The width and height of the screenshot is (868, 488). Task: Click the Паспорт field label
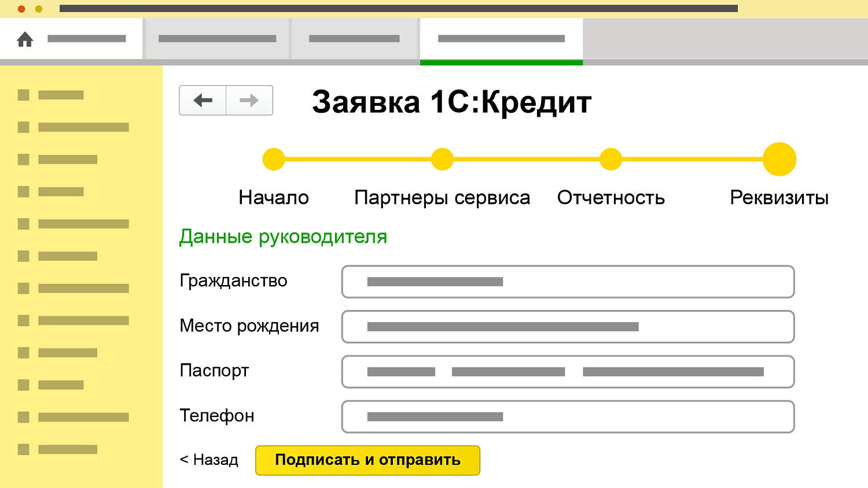click(214, 371)
